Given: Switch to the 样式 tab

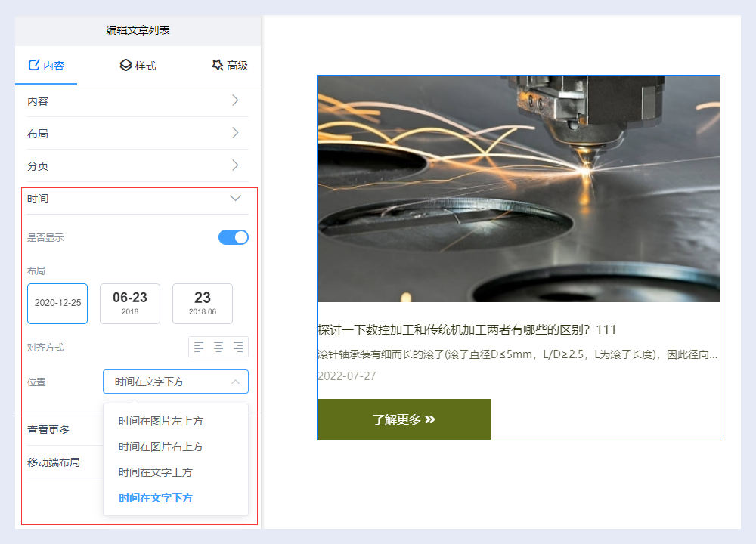Looking at the screenshot, I should [x=138, y=66].
